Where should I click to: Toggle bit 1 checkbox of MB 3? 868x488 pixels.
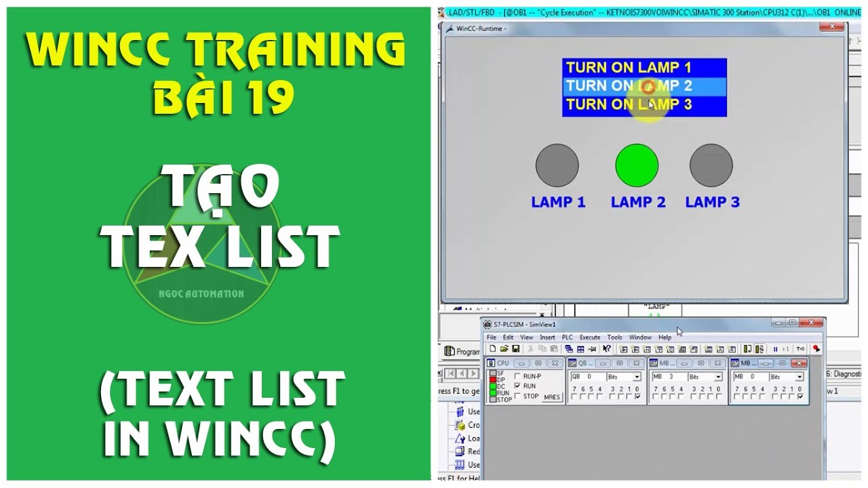click(711, 396)
